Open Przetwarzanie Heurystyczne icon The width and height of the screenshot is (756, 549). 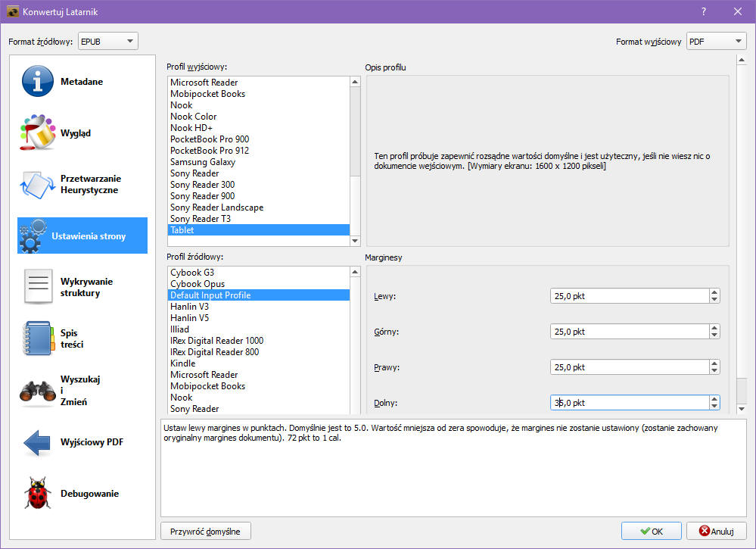tap(37, 185)
